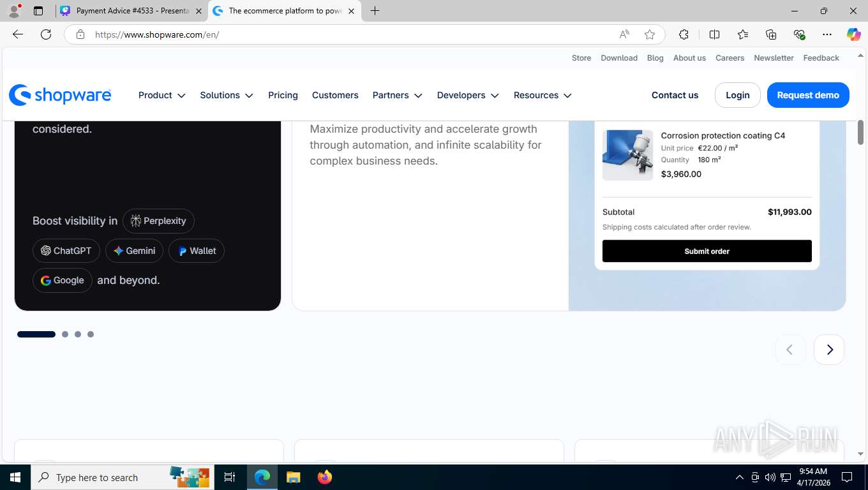
Task: Go to the next carousel slide
Action: tap(829, 350)
